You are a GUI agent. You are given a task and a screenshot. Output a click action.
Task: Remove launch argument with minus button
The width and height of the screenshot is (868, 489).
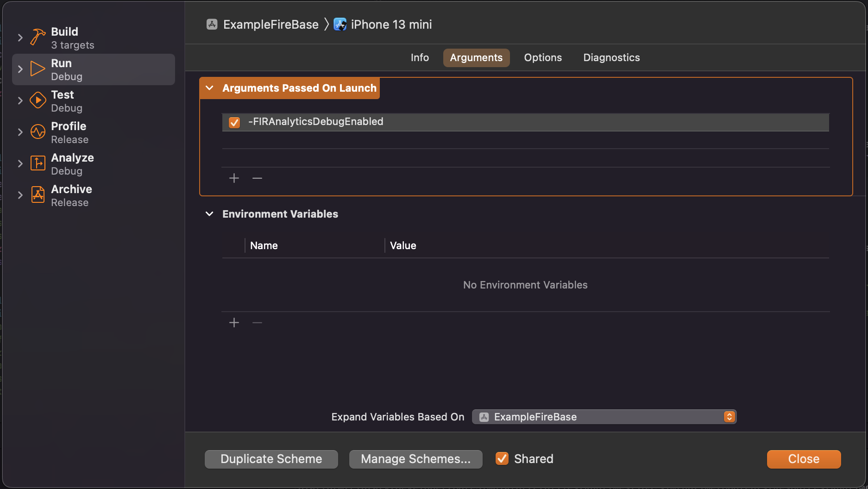pos(257,178)
